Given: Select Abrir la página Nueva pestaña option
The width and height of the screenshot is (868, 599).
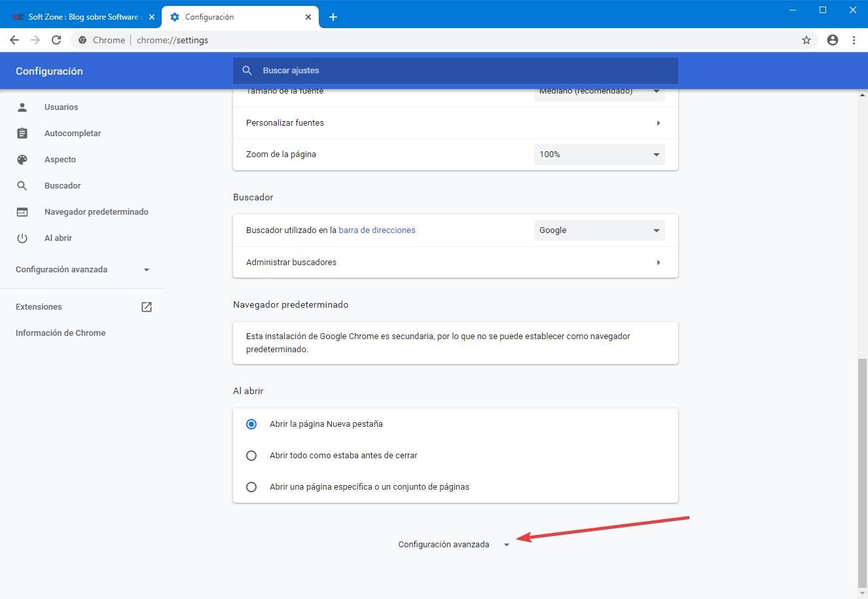Looking at the screenshot, I should click(x=251, y=424).
